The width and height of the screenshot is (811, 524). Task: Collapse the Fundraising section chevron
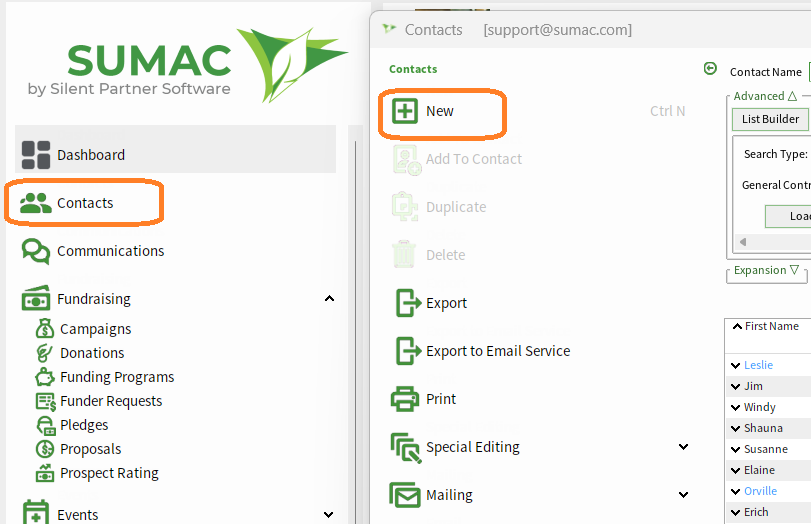click(x=329, y=298)
